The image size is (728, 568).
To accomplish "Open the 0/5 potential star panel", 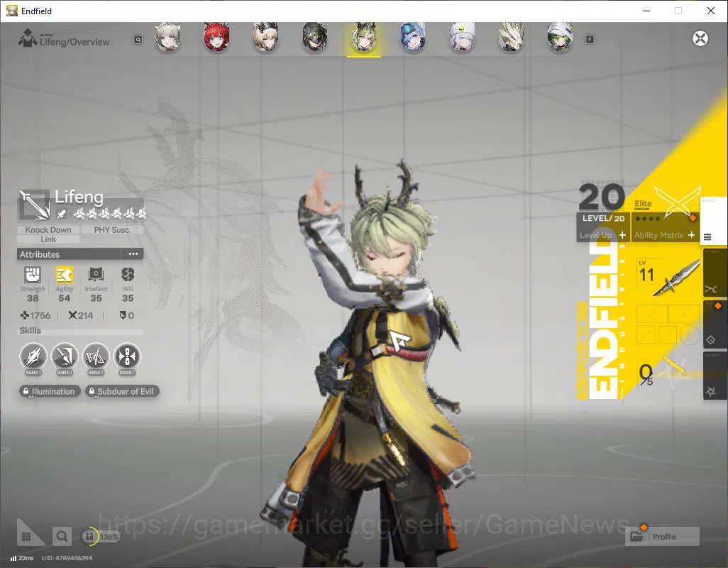I will pyautogui.click(x=666, y=371).
